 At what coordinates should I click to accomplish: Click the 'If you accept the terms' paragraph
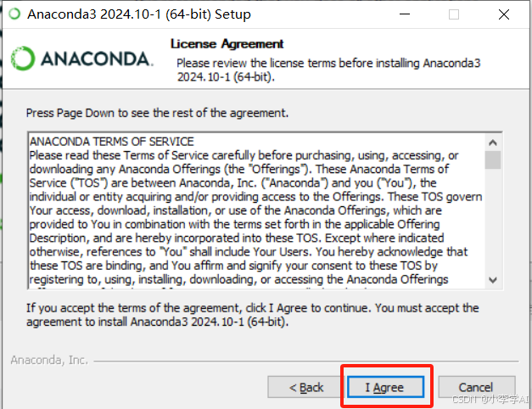click(253, 315)
